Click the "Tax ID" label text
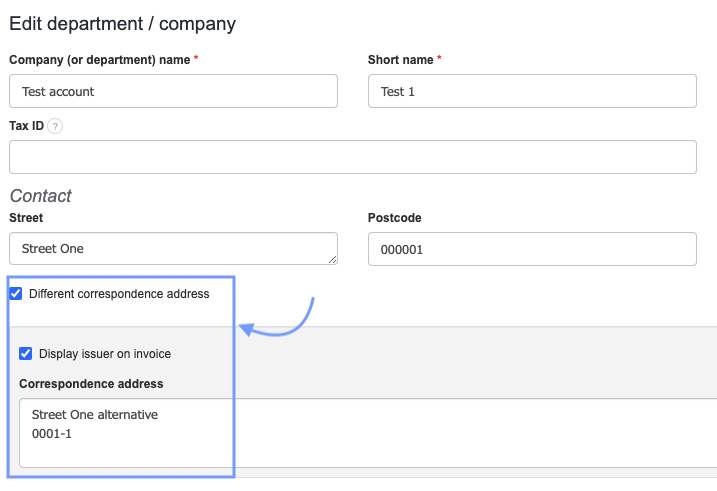 coord(26,126)
